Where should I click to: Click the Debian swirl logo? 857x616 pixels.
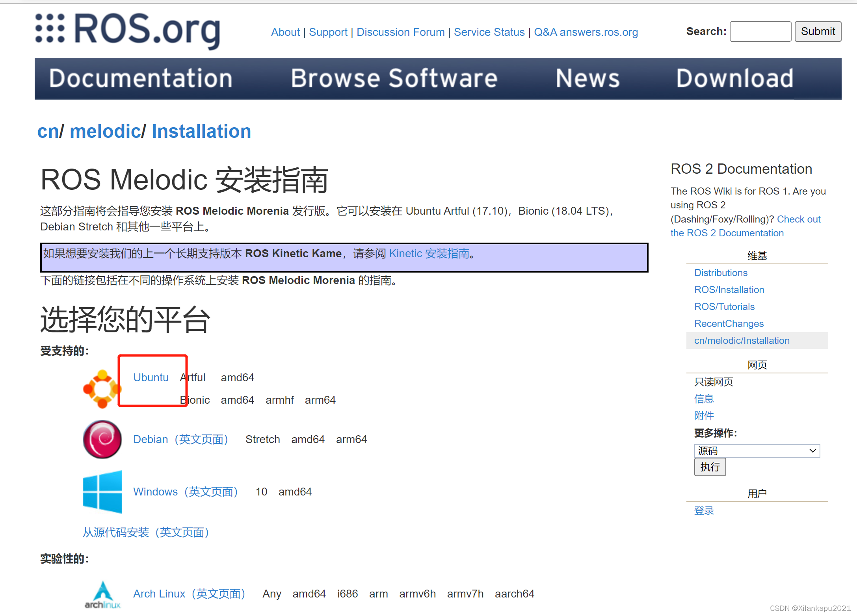pos(102,439)
